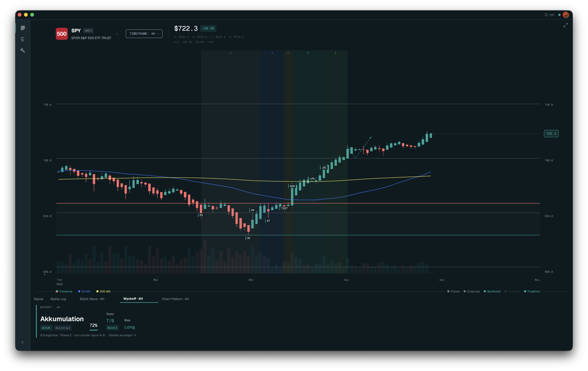Click the SPDR S&P 500 ETF TRUST name
The image size is (588, 371).
(91, 38)
